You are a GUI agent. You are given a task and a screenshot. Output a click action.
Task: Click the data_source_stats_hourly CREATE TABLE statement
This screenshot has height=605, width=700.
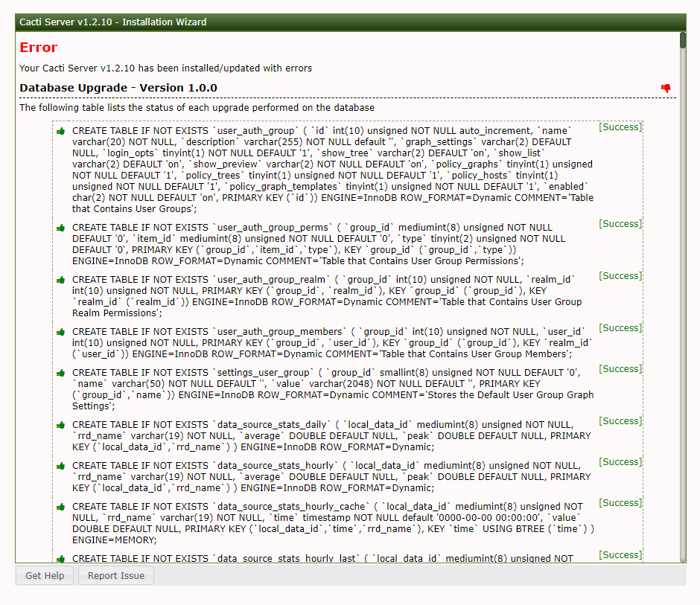coord(331,477)
